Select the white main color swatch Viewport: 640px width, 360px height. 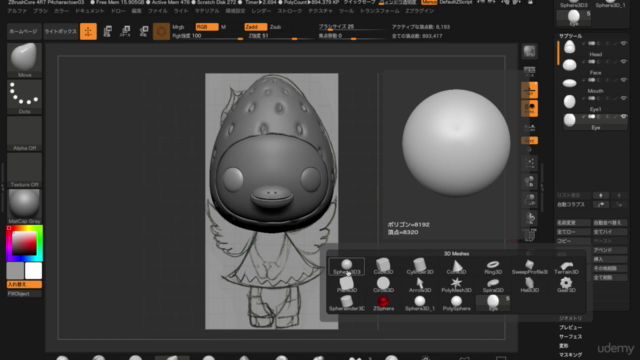(33, 271)
